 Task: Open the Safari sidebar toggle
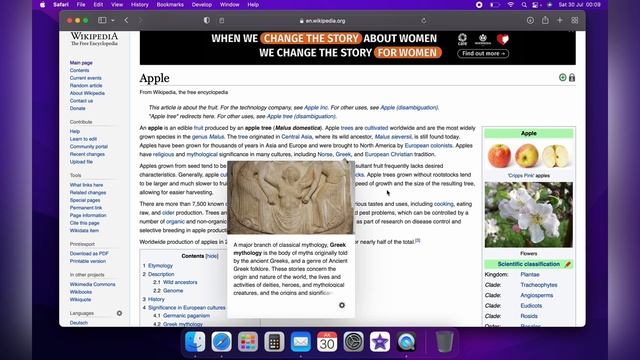(x=102, y=20)
